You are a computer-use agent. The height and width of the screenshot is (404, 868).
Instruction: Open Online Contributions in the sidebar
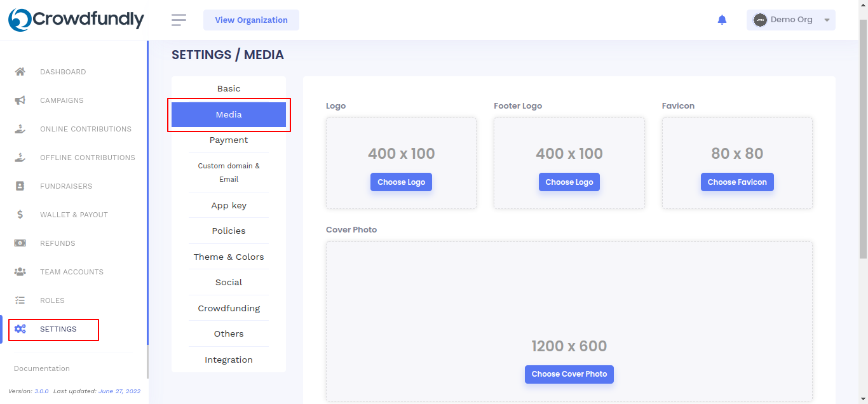point(86,129)
